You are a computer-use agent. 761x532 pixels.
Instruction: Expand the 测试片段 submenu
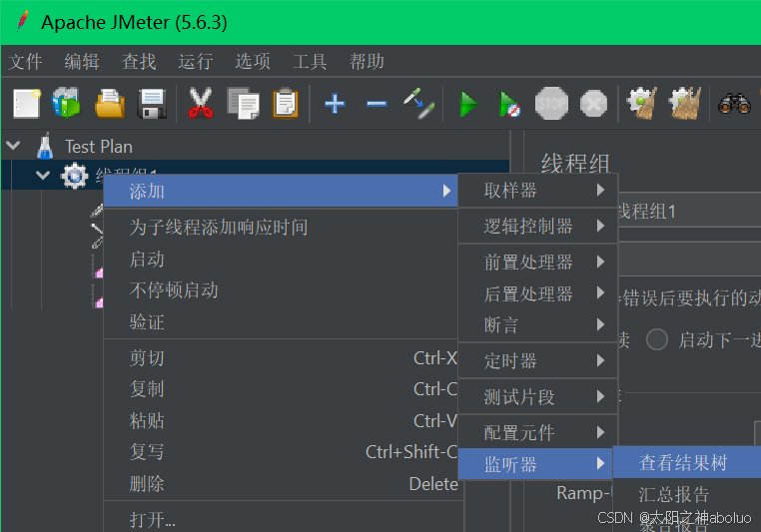537,396
